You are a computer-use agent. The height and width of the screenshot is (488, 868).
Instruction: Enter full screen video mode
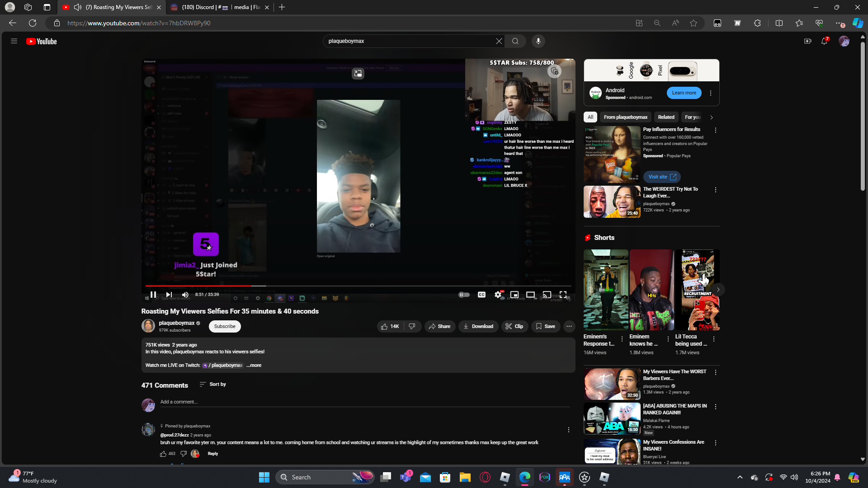[x=563, y=295]
